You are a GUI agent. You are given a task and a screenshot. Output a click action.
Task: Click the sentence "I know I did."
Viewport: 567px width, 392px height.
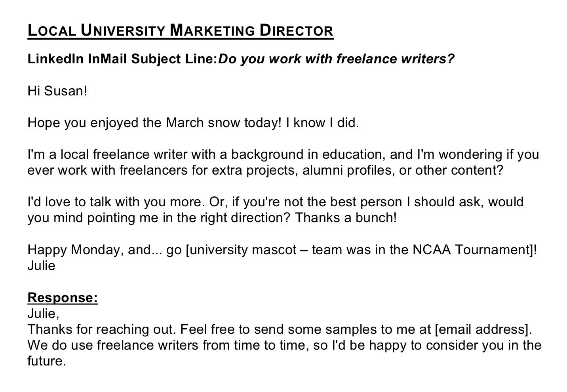click(x=322, y=123)
